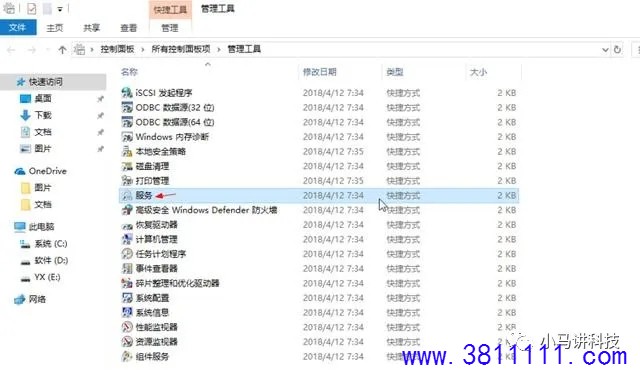Viewport: 640px width, 370px height.
Task: Click the 本地安全策略 shortcut icon
Action: (127, 151)
